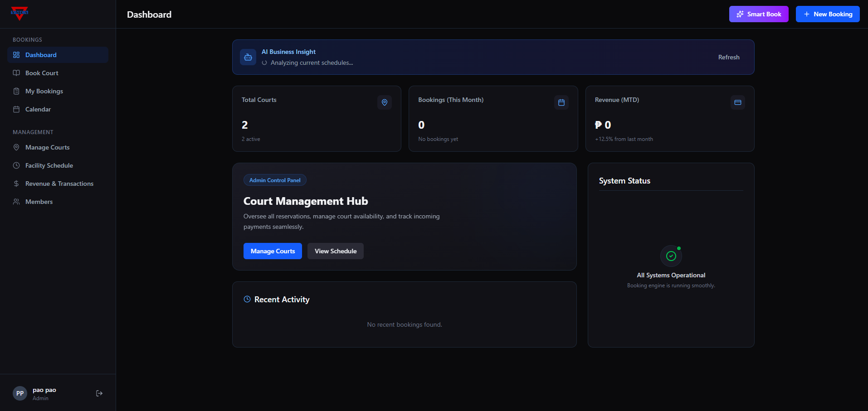Click the All Systems Operational text
This screenshot has height=411, width=868.
[x=671, y=275]
